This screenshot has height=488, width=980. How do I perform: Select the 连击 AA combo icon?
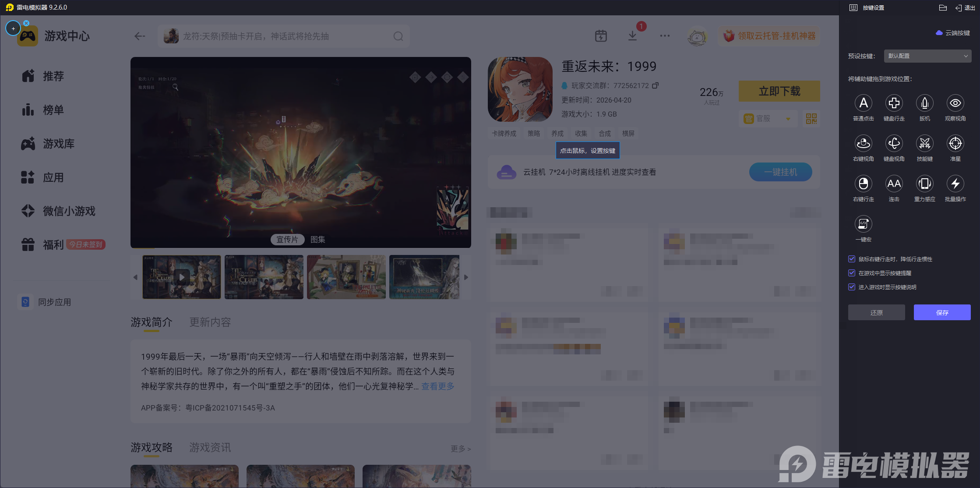pos(894,184)
